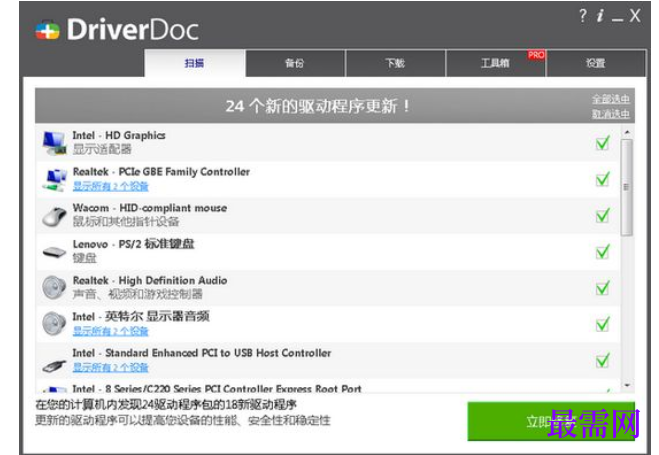Select Realtek - High Definition Audio text
659x455 pixels.
(x=150, y=280)
